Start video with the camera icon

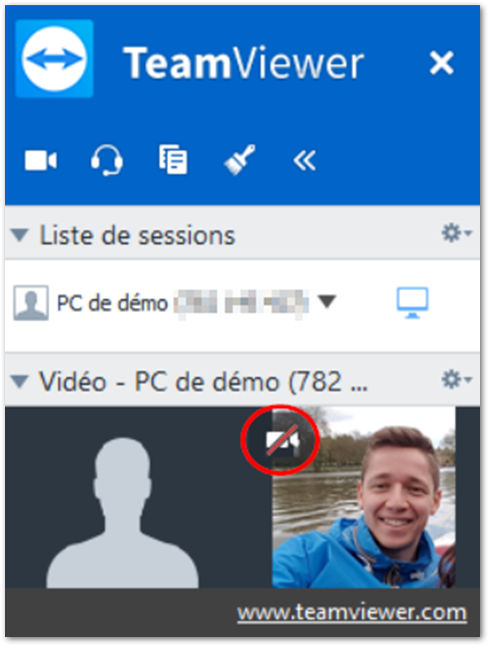pos(41,160)
